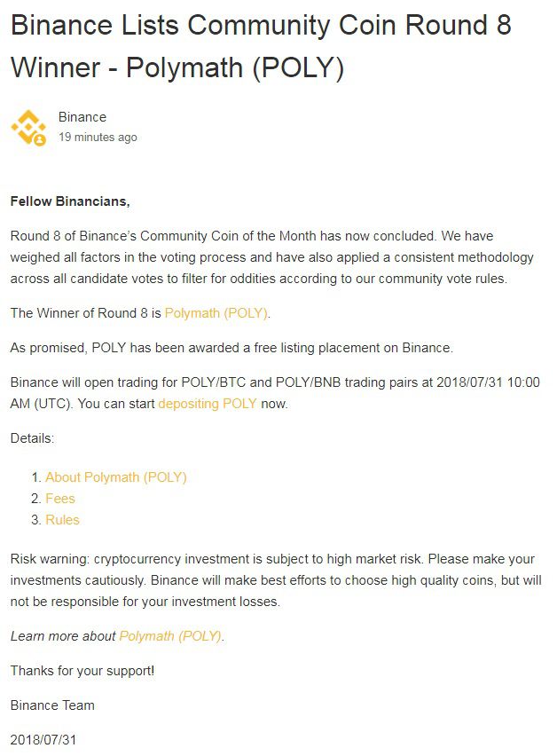Click 'As promised, POLY has been awarded' sentence
Image resolution: width=557 pixels, height=756 pixels.
(x=231, y=348)
